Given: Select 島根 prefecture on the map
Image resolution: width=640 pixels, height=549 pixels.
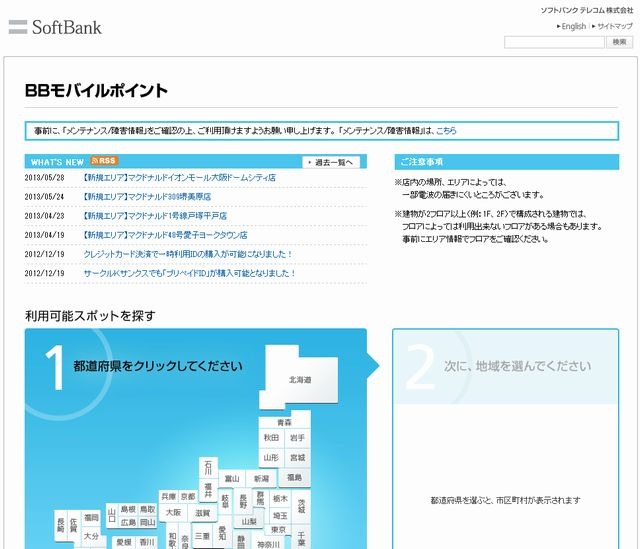Looking at the screenshot, I should pos(128,509).
